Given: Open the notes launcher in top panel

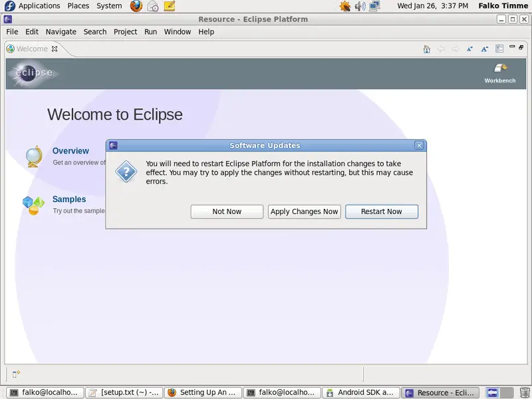Looking at the screenshot, I should pos(170,6).
